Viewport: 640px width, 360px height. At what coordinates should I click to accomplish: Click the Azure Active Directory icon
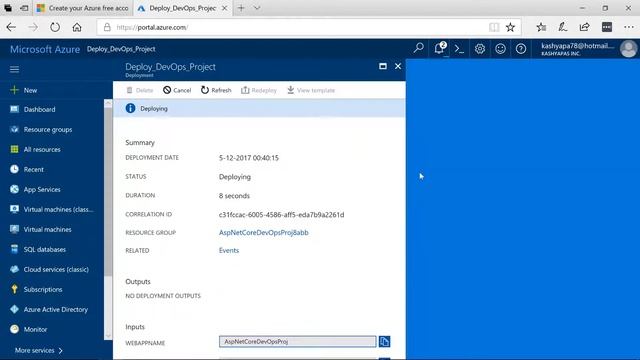[x=14, y=309]
